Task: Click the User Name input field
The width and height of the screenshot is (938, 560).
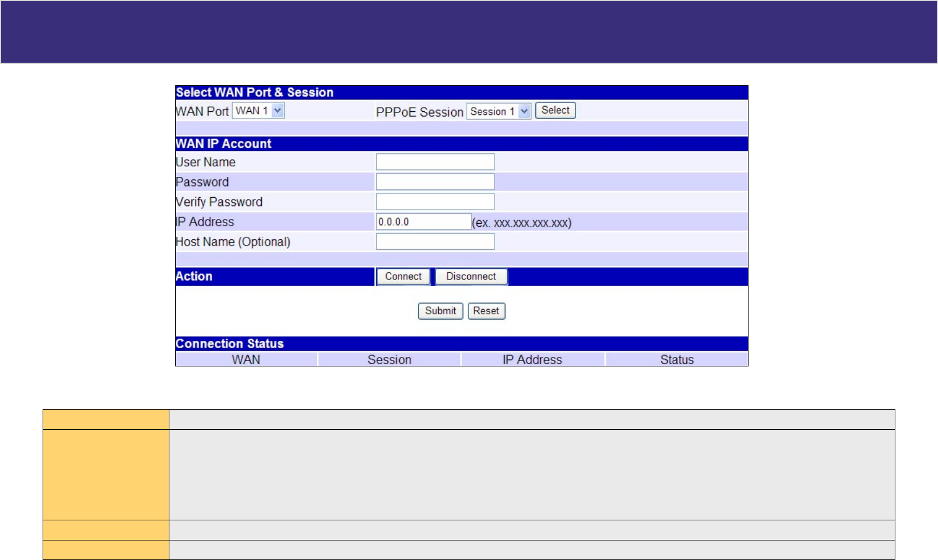Action: coord(435,162)
